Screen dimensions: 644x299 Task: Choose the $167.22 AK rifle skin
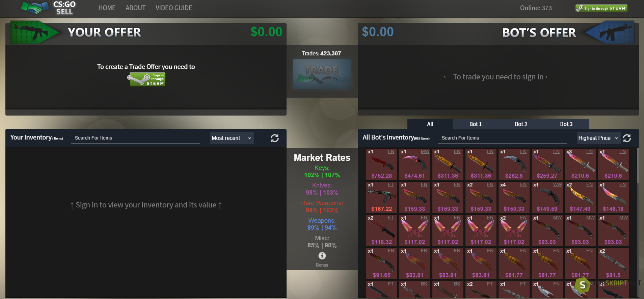click(381, 197)
